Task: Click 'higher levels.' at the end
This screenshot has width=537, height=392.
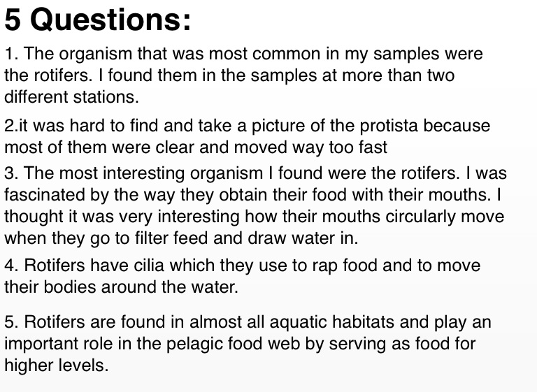Action: [x=56, y=365]
